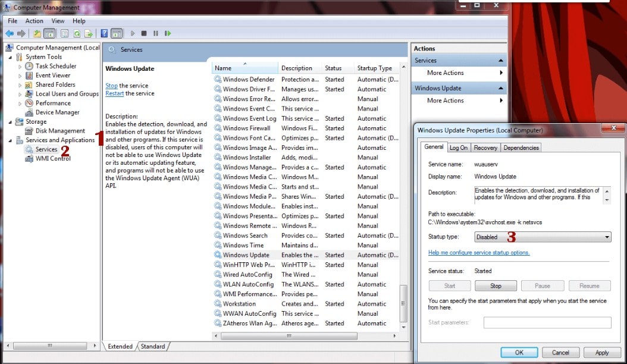Open the blue Help toolbar icon
Viewport: 627px width, 364px height.
[104, 33]
